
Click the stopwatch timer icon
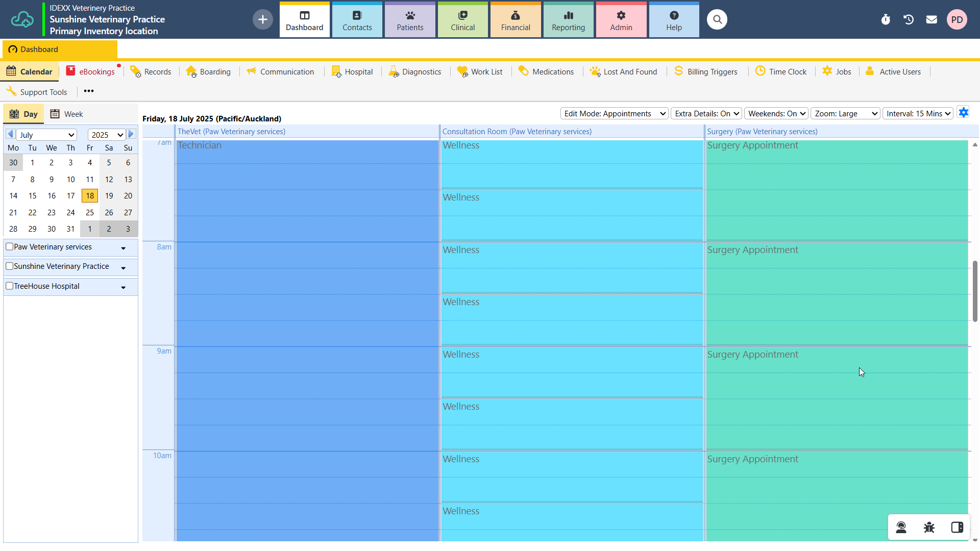pyautogui.click(x=886, y=19)
